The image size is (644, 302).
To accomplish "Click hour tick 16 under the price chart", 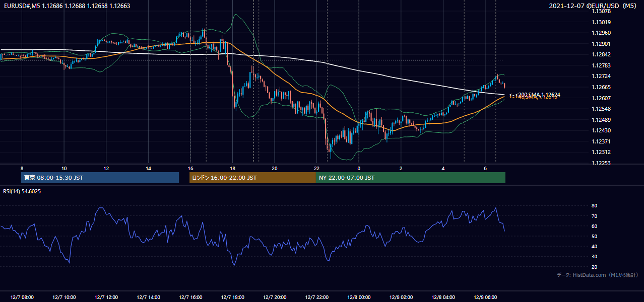I will pos(190,168).
